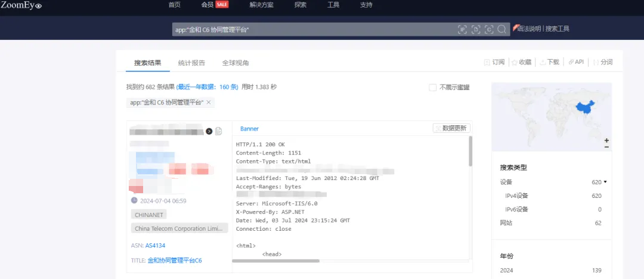Image resolution: width=644 pixels, height=279 pixels.
Task: Select the Banner tab
Action: (x=249, y=129)
